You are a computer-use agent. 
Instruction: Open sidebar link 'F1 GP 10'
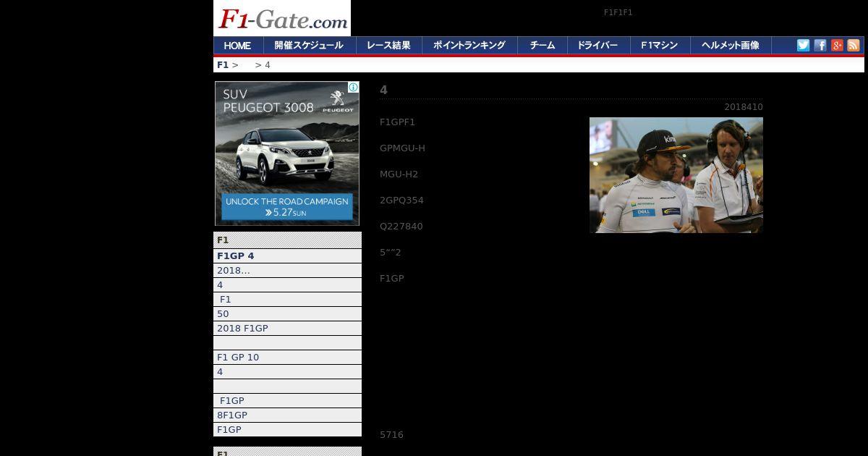287,358
